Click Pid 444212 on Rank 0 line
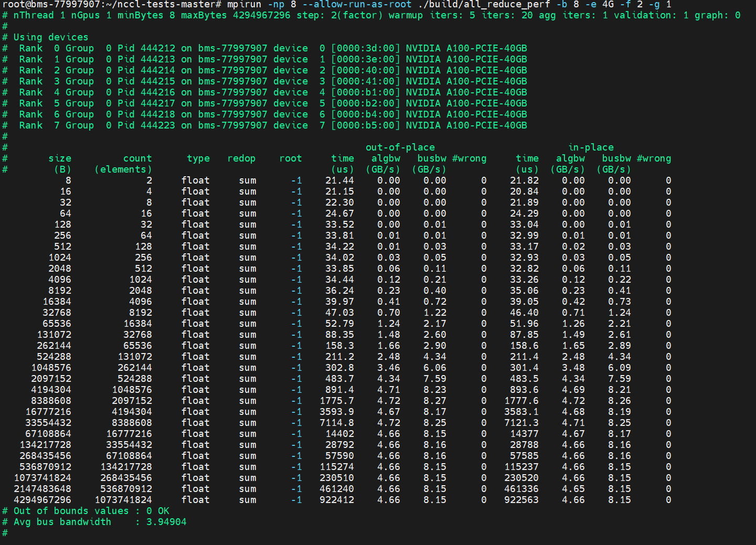The image size is (756, 545). (146, 48)
